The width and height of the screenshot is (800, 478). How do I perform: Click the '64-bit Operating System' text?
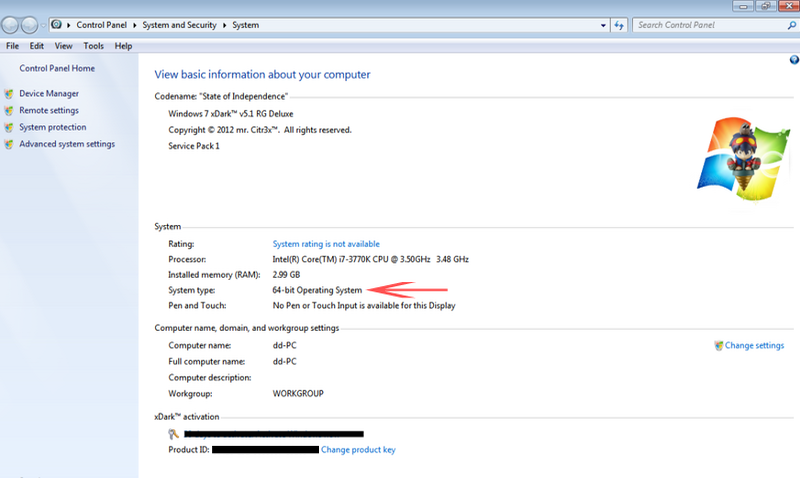[x=317, y=290]
